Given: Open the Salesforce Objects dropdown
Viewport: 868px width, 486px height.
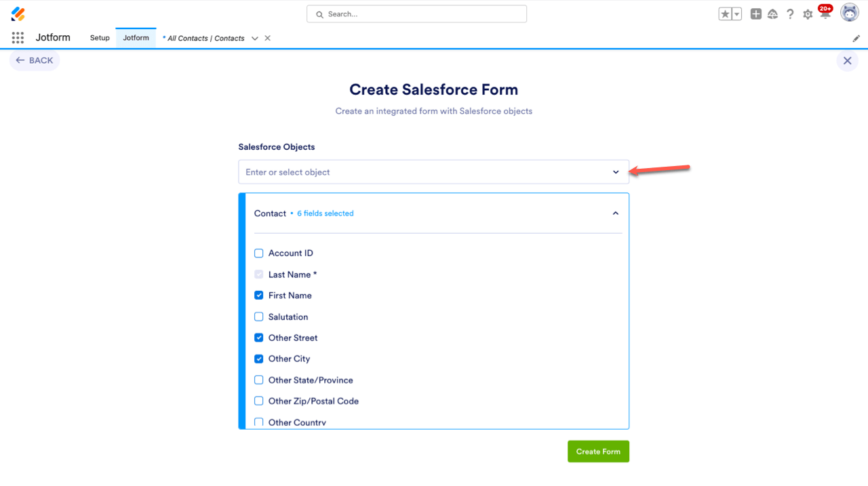Looking at the screenshot, I should [x=433, y=172].
